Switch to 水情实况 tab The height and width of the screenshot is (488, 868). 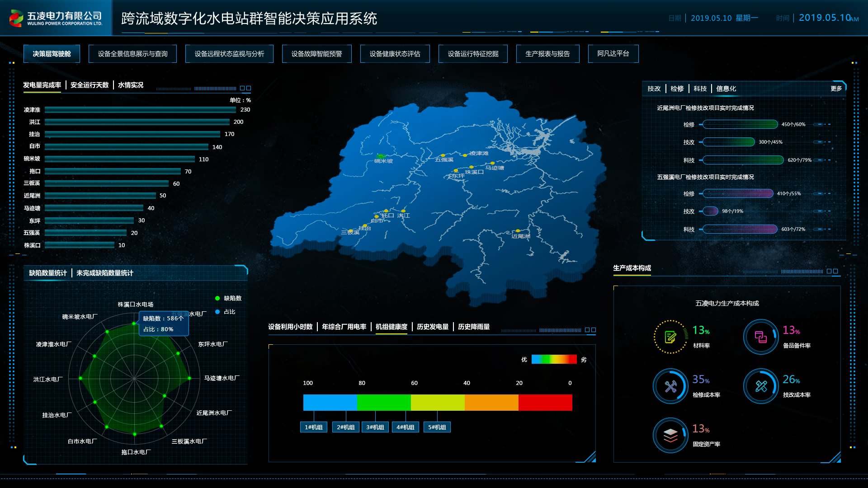(x=131, y=85)
